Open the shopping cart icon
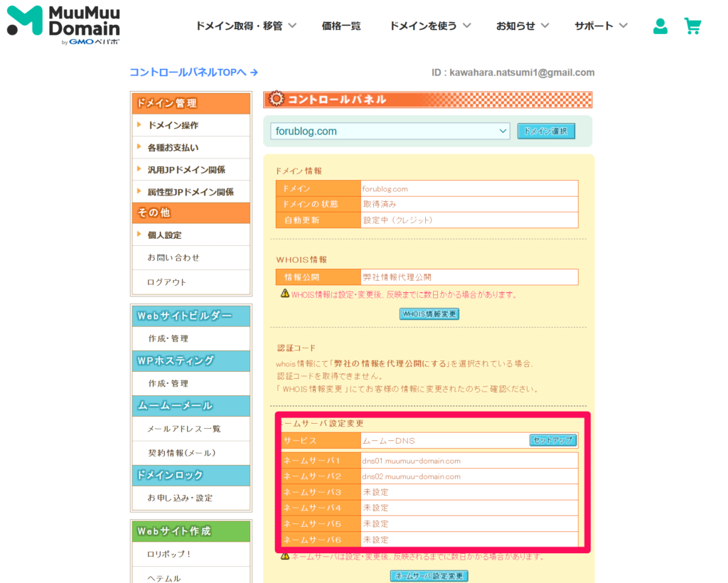The width and height of the screenshot is (728, 583). [x=692, y=26]
